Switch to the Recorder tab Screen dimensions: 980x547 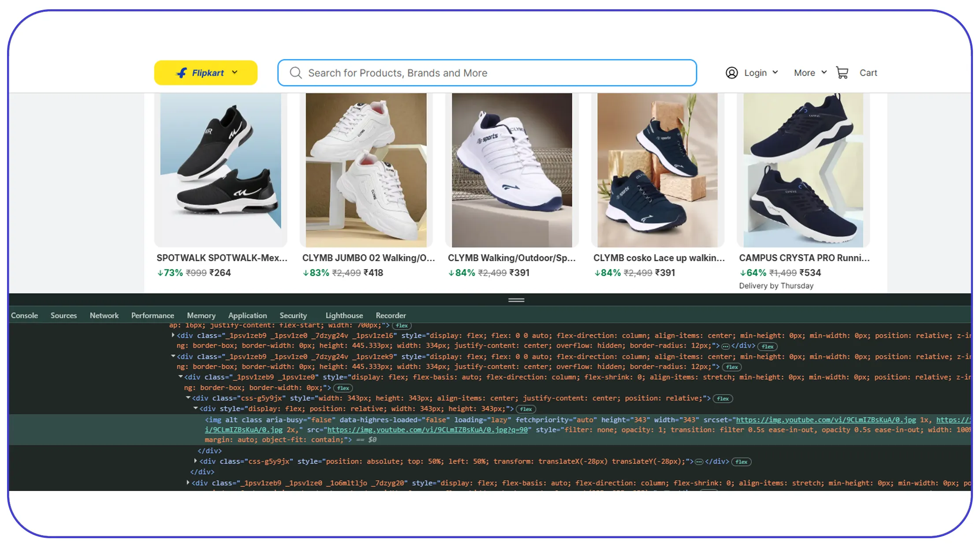click(x=391, y=315)
